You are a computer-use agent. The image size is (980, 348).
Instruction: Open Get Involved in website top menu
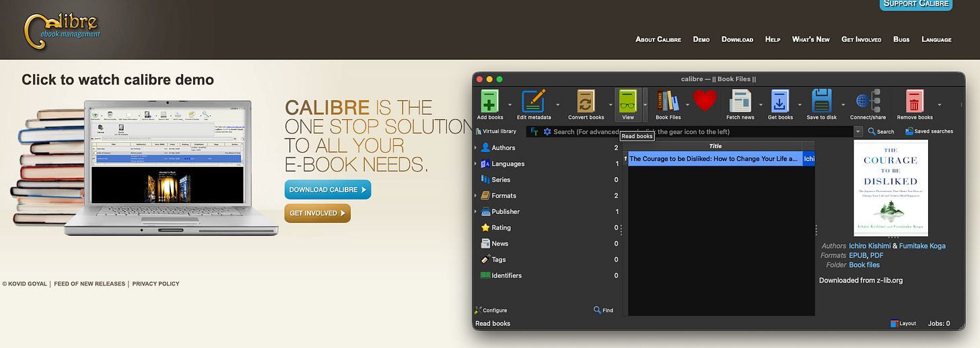coord(862,39)
